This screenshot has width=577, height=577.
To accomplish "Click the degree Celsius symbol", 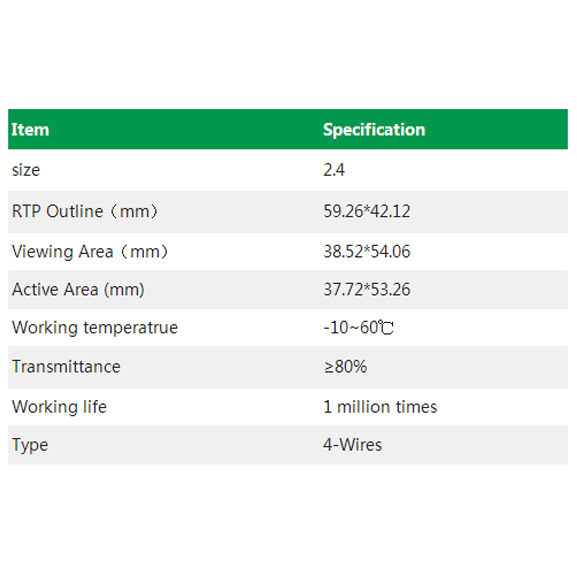I will click(x=386, y=327).
